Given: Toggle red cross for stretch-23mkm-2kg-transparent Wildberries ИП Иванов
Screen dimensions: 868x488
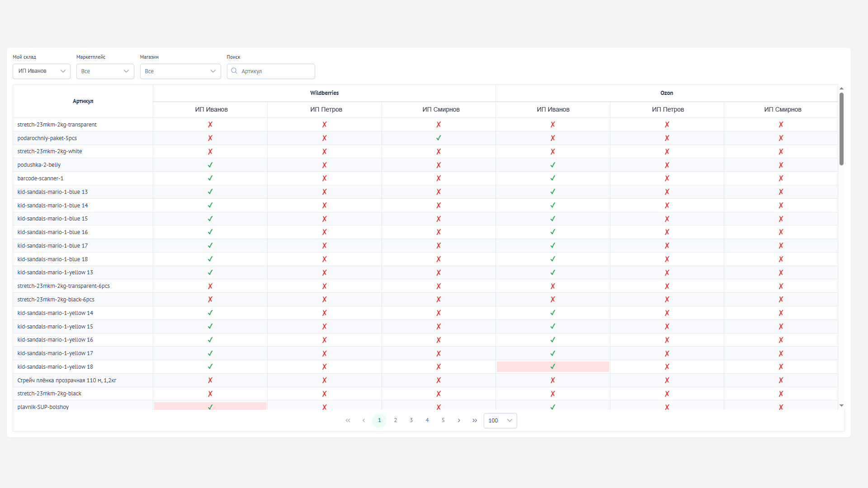Looking at the screenshot, I should (x=210, y=125).
